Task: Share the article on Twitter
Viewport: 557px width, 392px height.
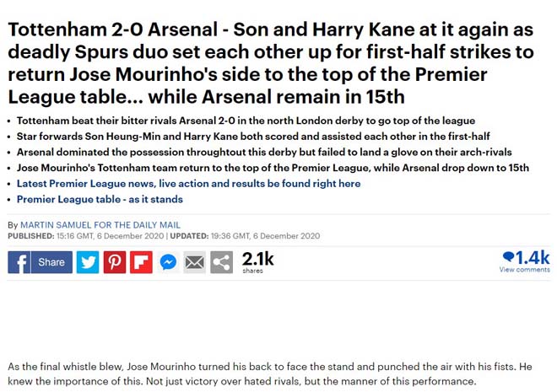Action: pyautogui.click(x=88, y=262)
